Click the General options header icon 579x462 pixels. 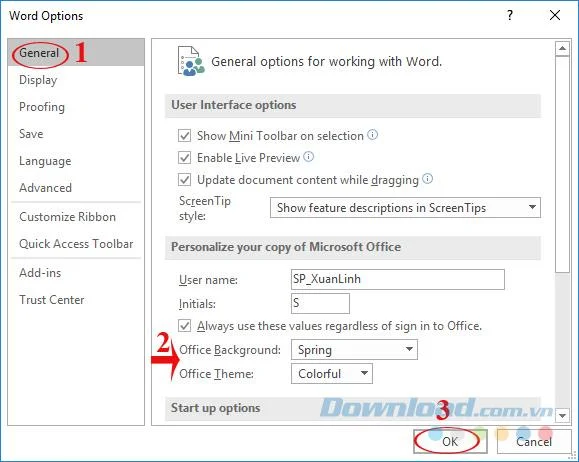click(191, 61)
